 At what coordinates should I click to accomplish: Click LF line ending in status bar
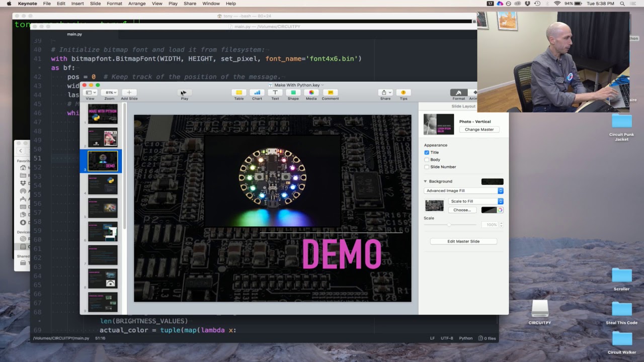(x=432, y=338)
